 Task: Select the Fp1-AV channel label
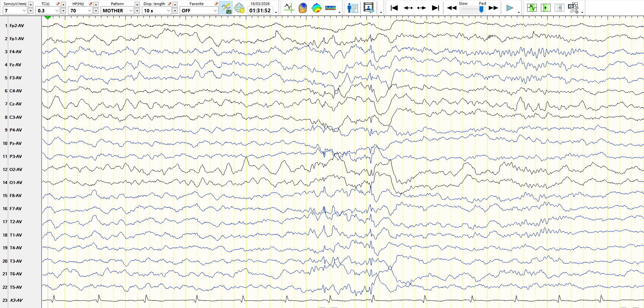click(x=17, y=39)
